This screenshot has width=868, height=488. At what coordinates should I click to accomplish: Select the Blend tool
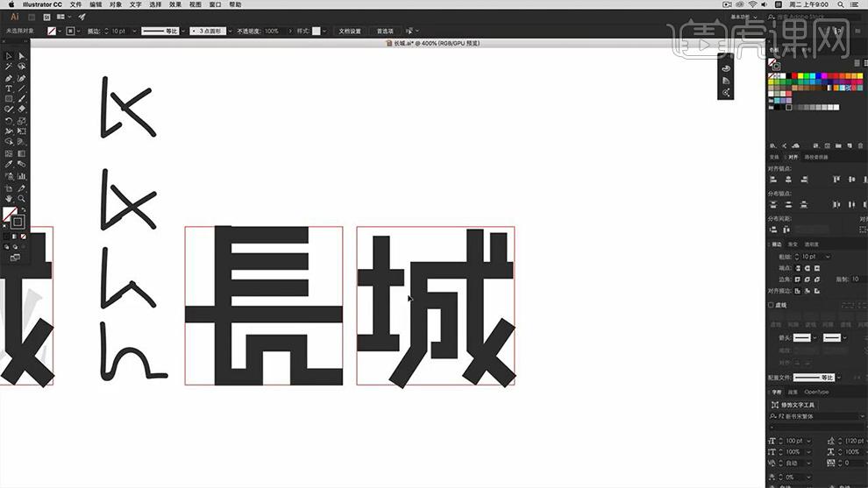[22, 165]
